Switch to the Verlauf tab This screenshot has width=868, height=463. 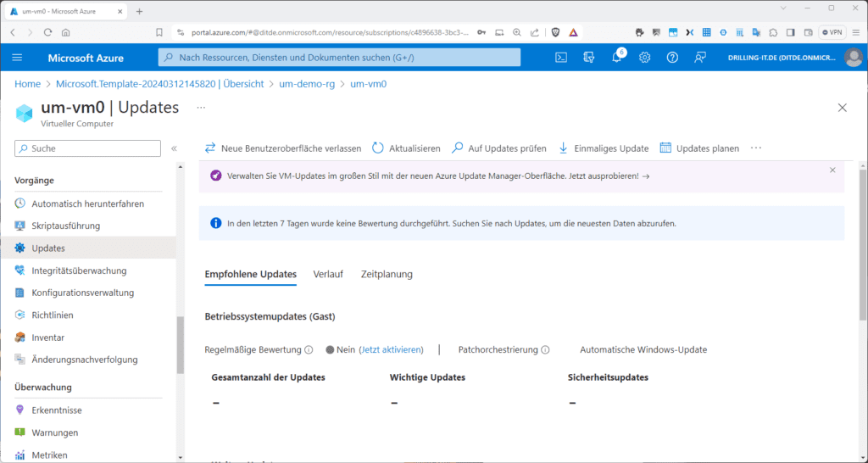[x=328, y=274]
